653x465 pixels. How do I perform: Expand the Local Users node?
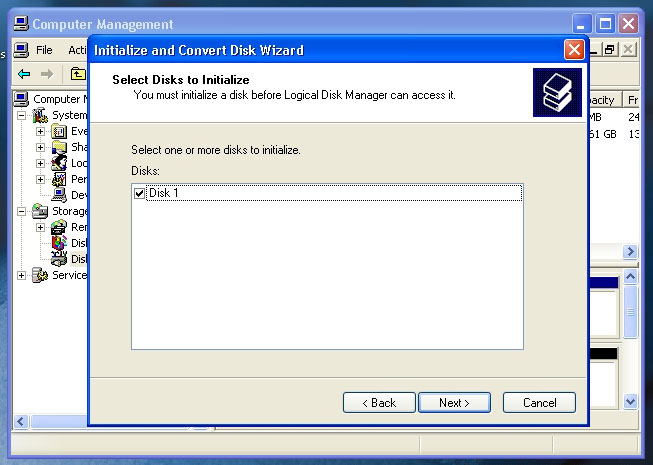click(40, 163)
